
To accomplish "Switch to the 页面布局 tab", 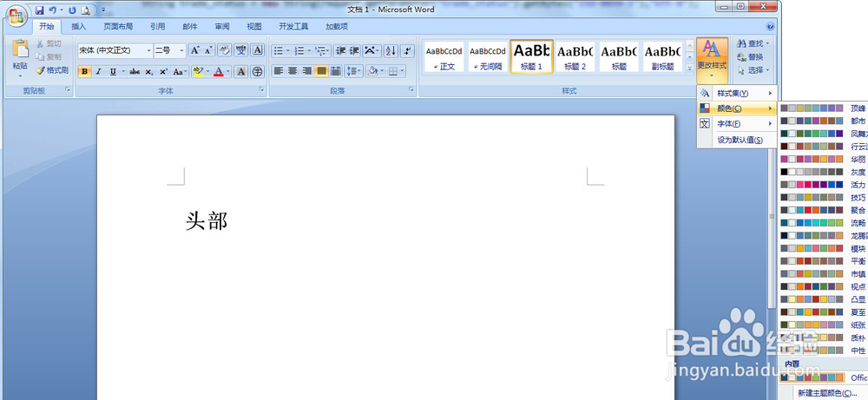I will [118, 26].
